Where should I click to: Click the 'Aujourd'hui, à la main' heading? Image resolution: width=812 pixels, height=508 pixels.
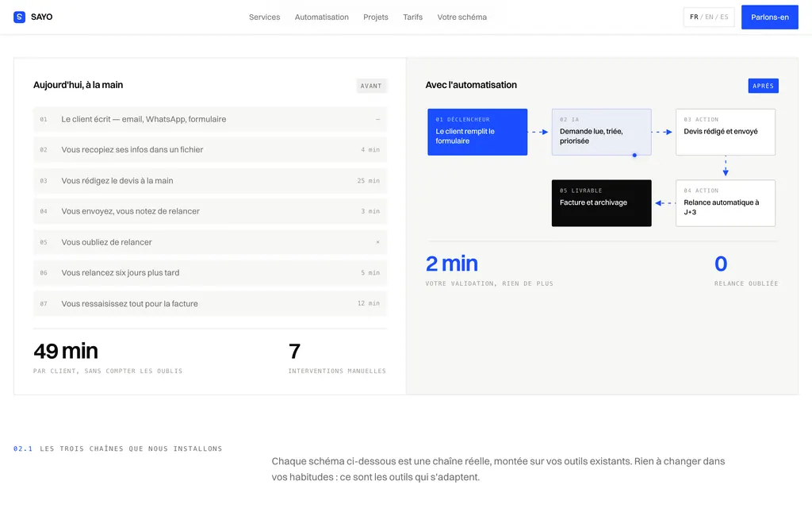[x=79, y=85]
